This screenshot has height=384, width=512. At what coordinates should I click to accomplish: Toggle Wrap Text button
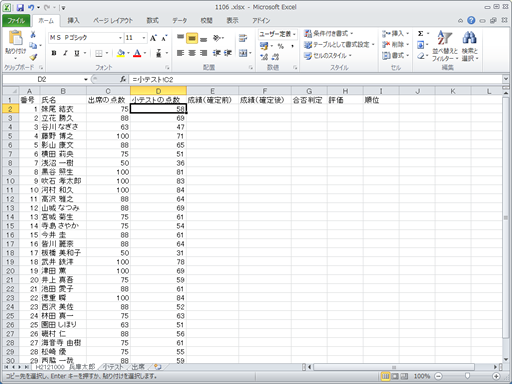click(x=243, y=38)
